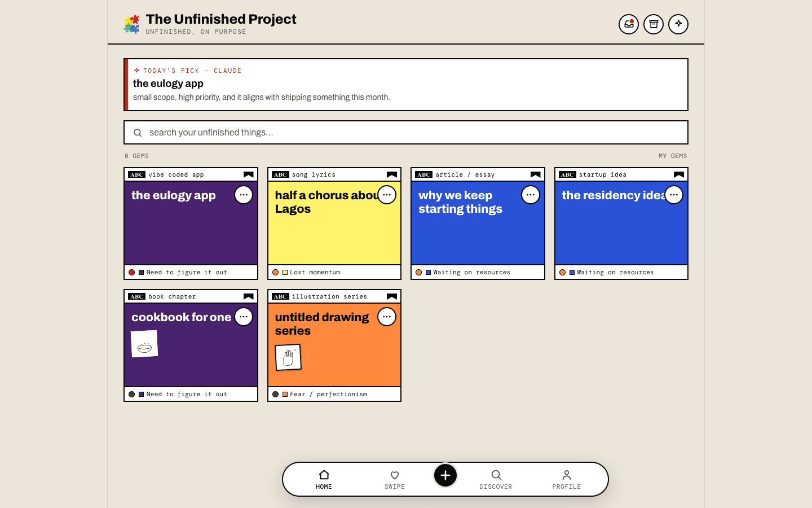Image resolution: width=812 pixels, height=508 pixels.
Task: Switch to the Discover tab
Action: tap(496, 480)
